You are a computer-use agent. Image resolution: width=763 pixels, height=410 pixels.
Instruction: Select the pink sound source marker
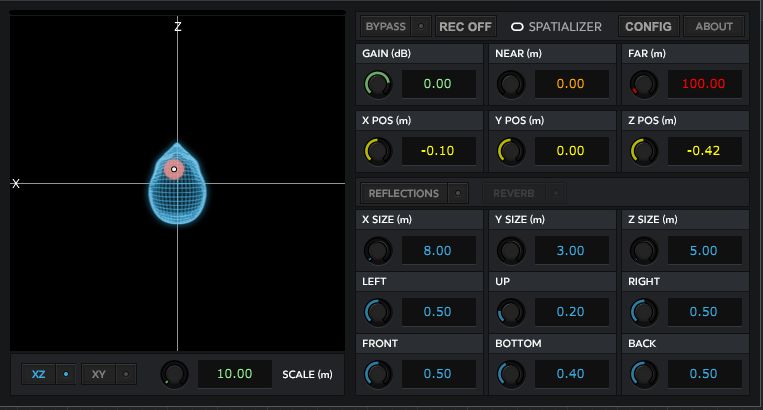174,169
